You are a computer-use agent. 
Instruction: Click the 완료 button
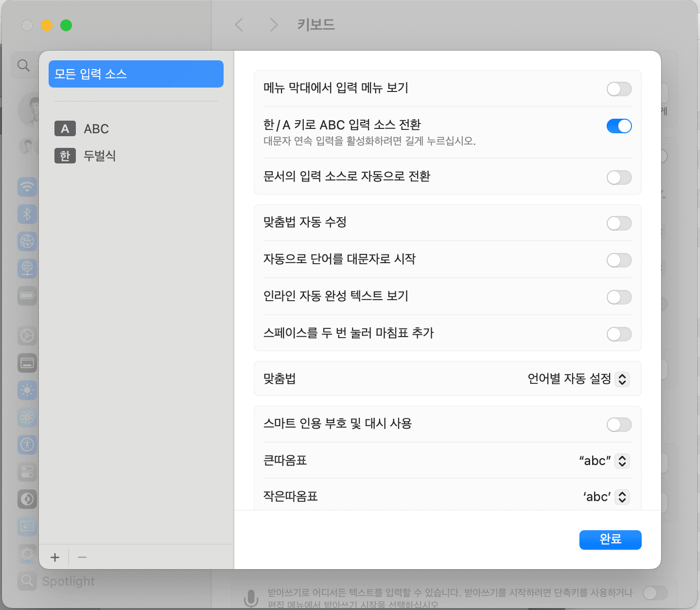610,540
